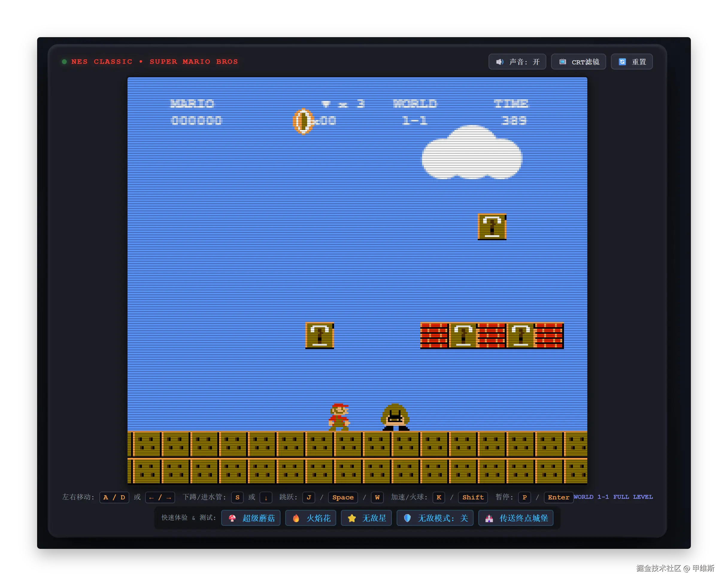Click the "000000" score value
The image size is (728, 586).
[x=197, y=121]
